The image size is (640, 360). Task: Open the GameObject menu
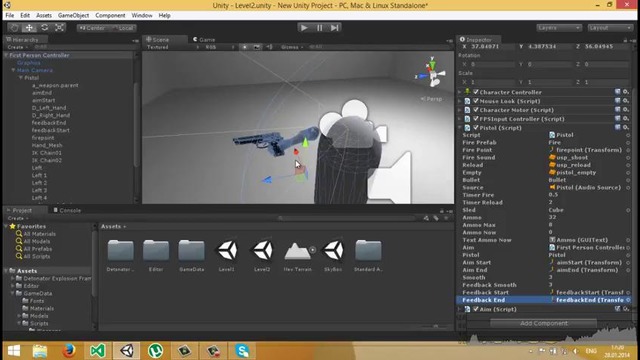pos(73,16)
